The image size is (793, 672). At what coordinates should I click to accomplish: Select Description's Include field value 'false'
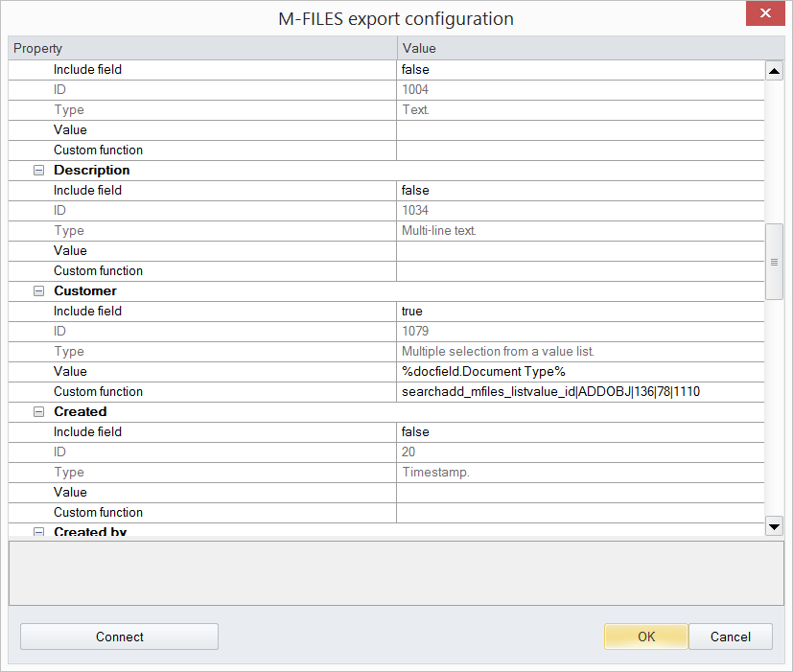(x=580, y=191)
